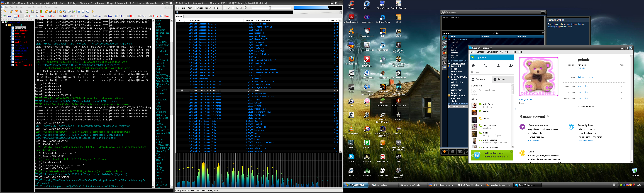
Task: Click mIRC Tile Horizontal windows icon
Action: (x=79, y=11)
